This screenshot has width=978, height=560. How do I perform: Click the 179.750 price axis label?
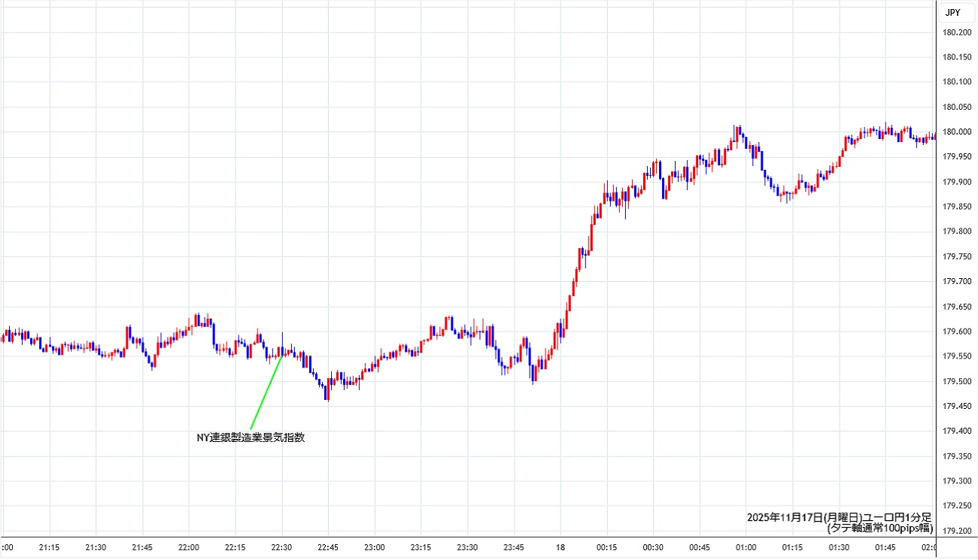(957, 257)
